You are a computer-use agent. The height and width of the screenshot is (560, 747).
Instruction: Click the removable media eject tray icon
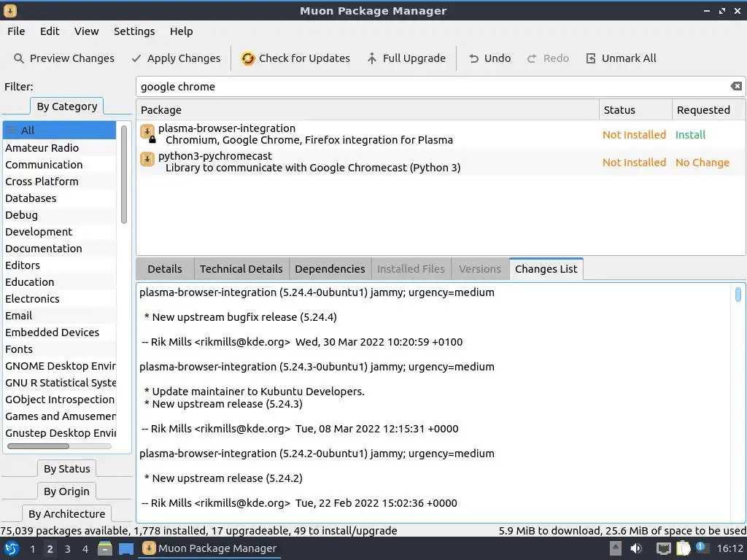tap(616, 548)
